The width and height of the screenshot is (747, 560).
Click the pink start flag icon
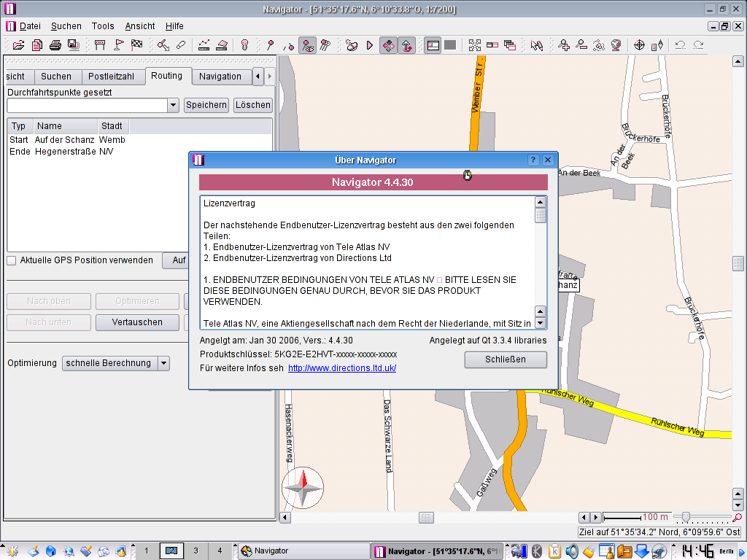click(x=119, y=45)
